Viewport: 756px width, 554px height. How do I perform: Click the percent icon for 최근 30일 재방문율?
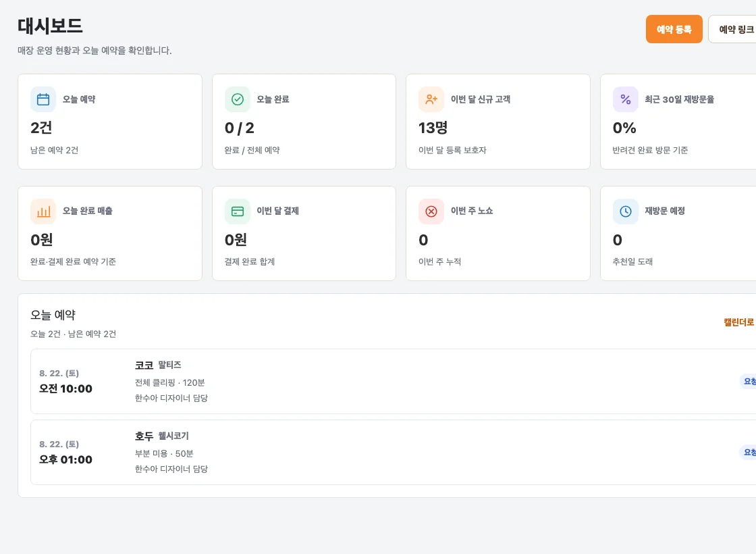tap(625, 99)
